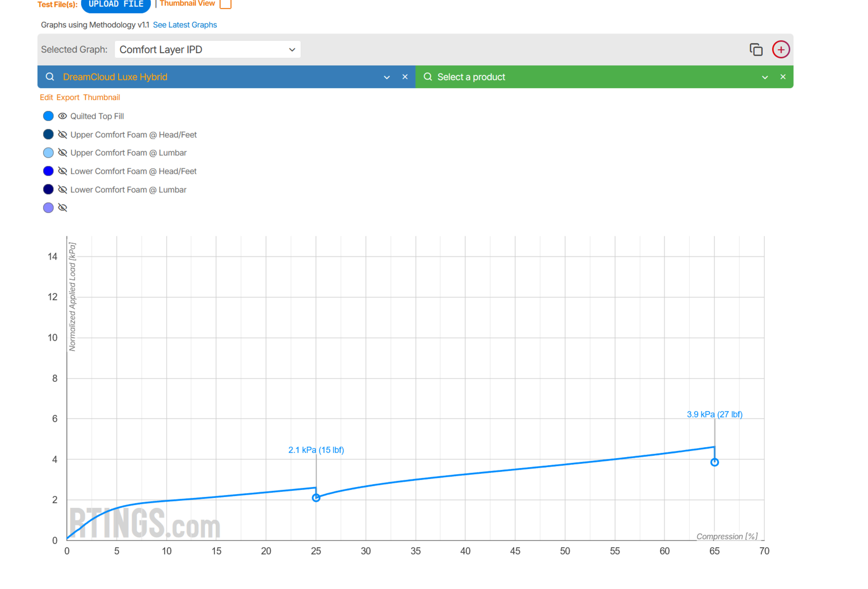868x589 pixels.
Task: Enable the Thumbnail View checkbox
Action: pos(225,4)
